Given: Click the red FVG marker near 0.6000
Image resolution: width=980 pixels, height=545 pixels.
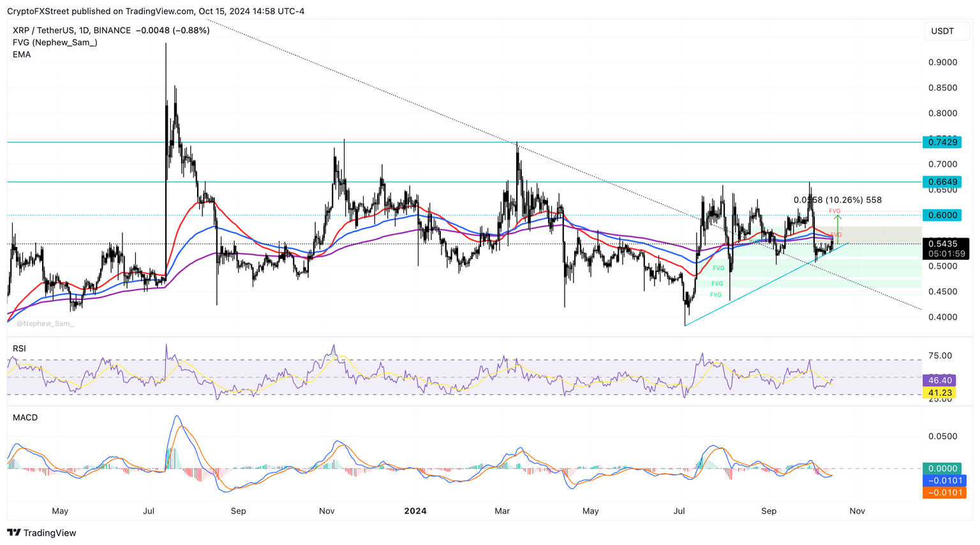Looking at the screenshot, I should tap(835, 211).
